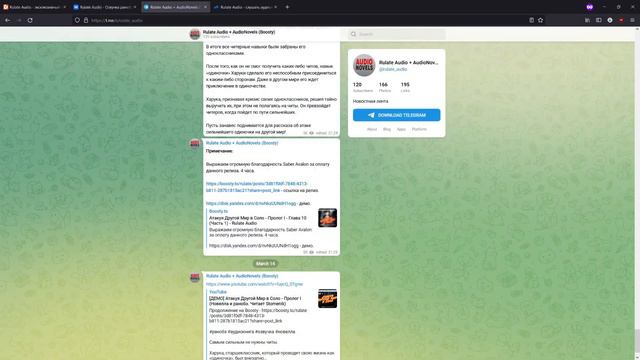Image resolution: width=640 pixels, height=360 pixels.
Task: Click the Boosty preview title about Глава 10
Action: point(258,220)
